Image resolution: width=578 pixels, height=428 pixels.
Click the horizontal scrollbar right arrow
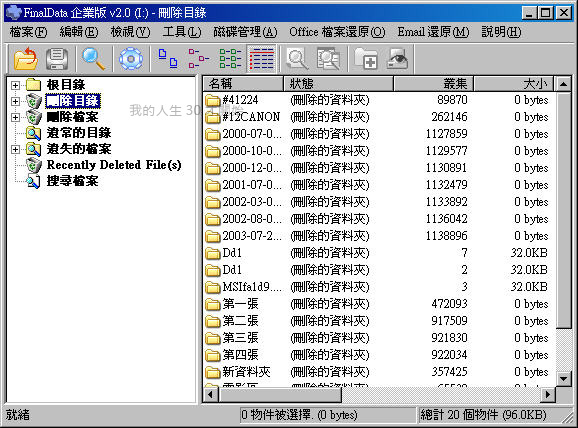548,395
